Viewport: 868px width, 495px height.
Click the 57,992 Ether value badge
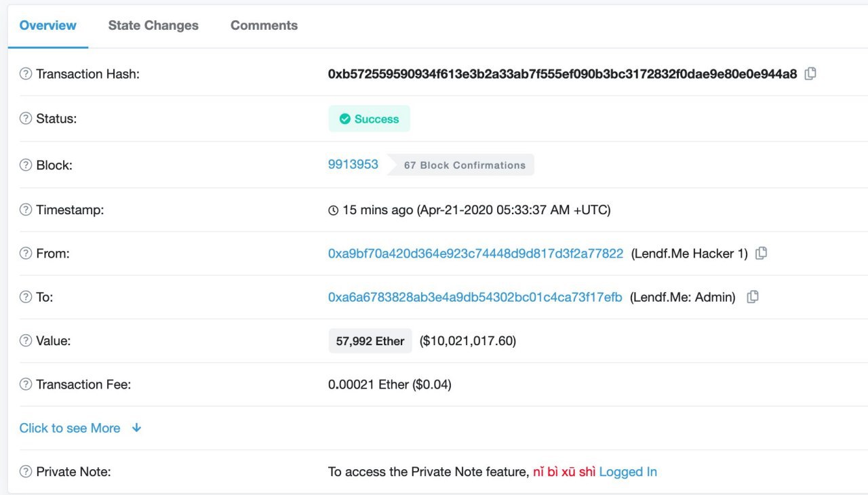pyautogui.click(x=370, y=341)
